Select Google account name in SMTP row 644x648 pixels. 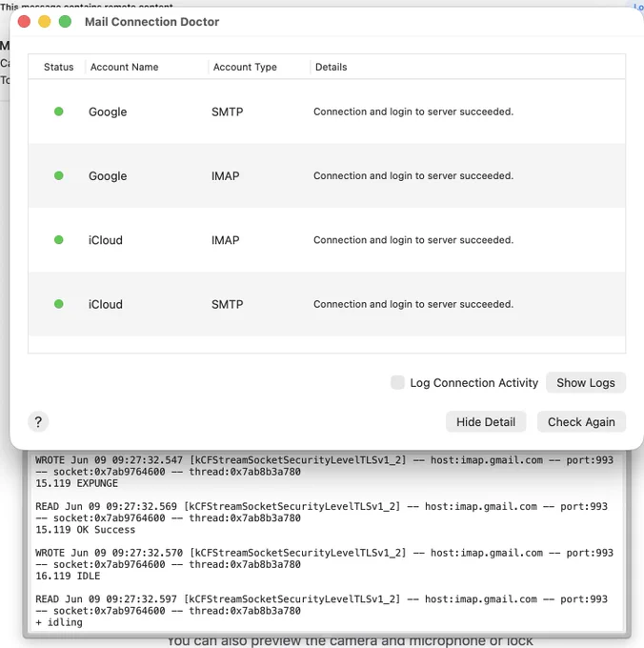[108, 111]
